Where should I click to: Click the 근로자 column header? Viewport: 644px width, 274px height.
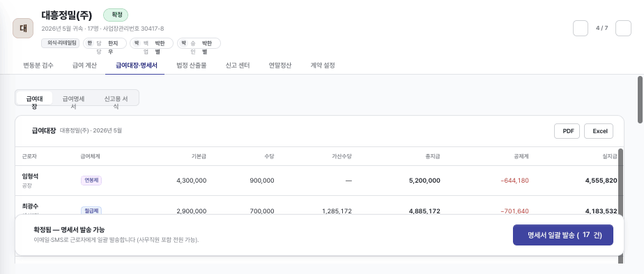click(29, 156)
